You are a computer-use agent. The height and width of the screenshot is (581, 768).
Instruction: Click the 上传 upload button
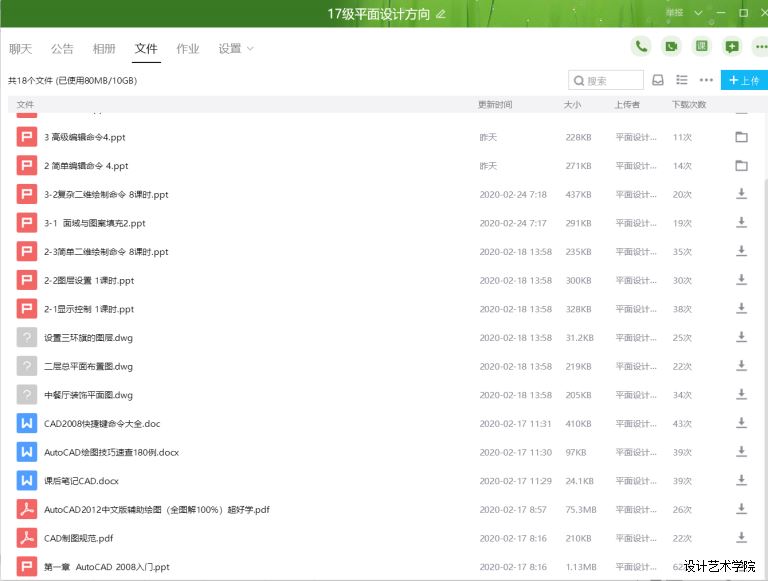(744, 80)
